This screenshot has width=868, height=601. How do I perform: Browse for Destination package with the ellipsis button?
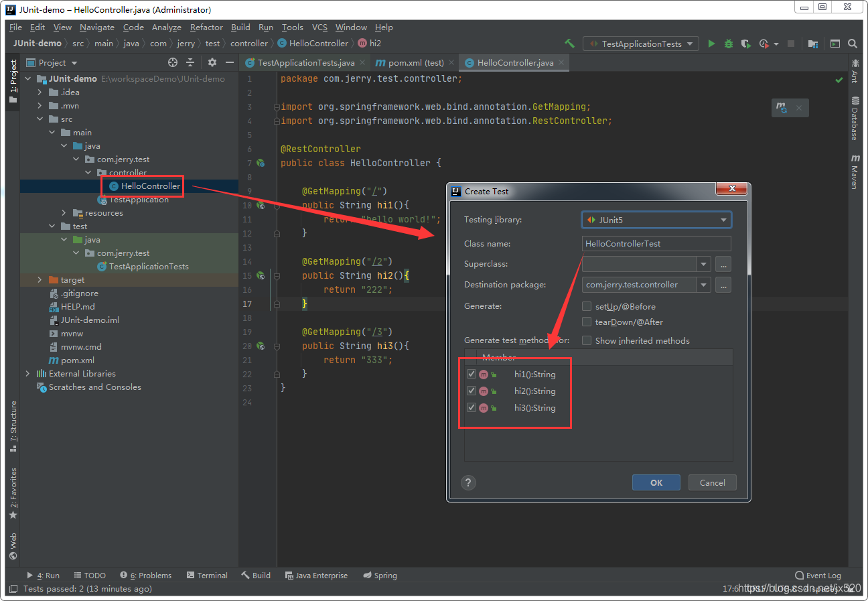coord(723,285)
